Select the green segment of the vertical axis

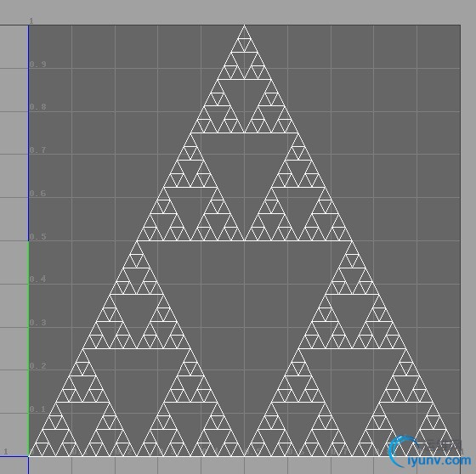[29, 348]
